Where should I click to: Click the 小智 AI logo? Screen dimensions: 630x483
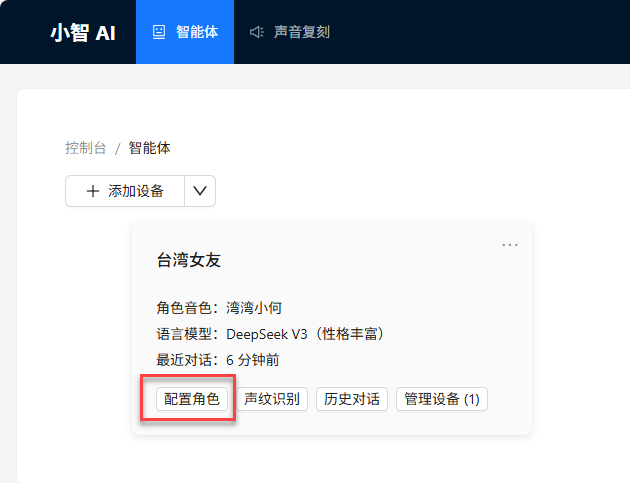[83, 32]
